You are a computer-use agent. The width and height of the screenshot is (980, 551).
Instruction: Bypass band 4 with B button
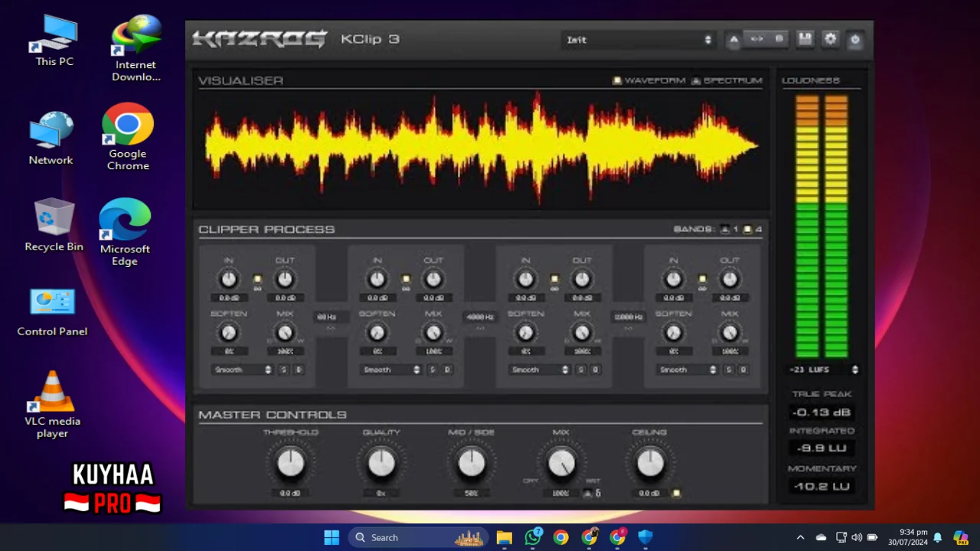click(x=743, y=370)
